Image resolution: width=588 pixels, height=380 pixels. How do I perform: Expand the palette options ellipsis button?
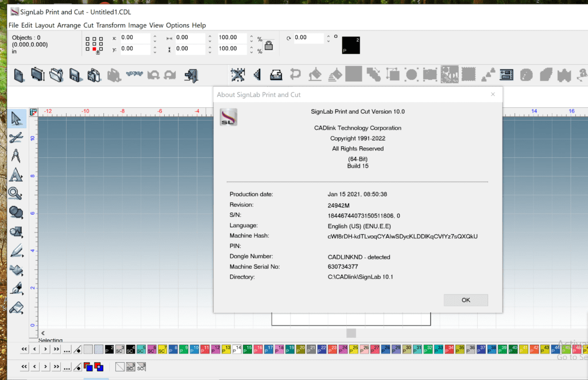click(67, 350)
